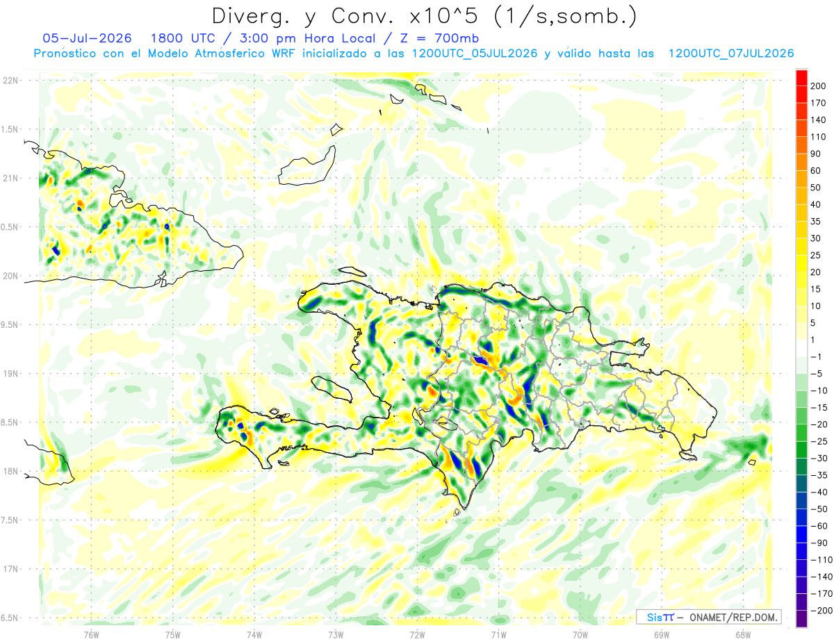The height and width of the screenshot is (644, 834).
Task: Click the '1200UTC_07JUL2026' valid-until time text
Action: [730, 53]
